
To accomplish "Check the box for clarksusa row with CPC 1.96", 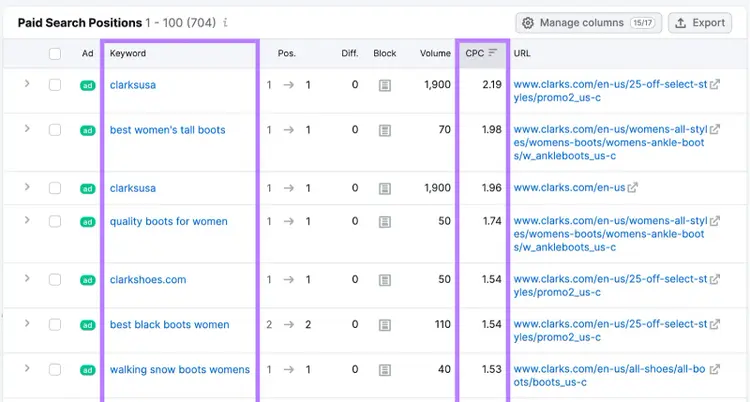I will tap(55, 188).
